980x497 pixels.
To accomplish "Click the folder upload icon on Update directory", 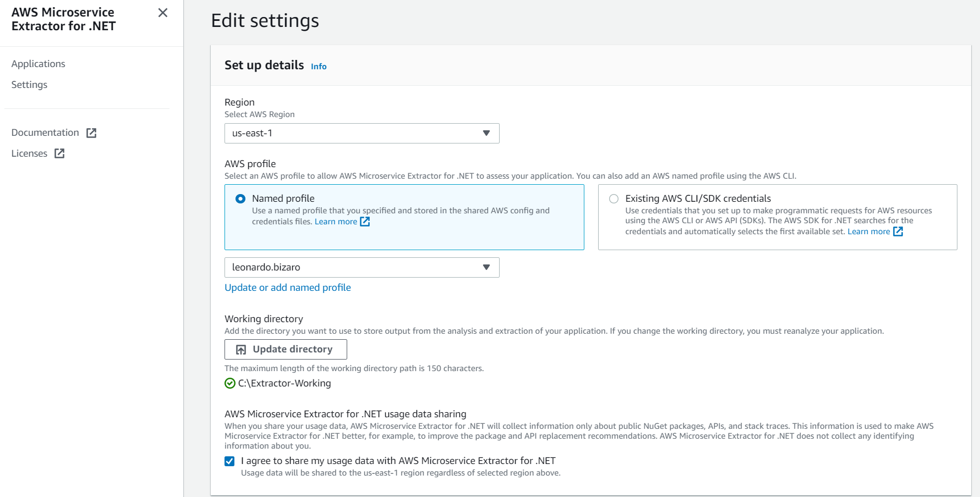I will [241, 350].
